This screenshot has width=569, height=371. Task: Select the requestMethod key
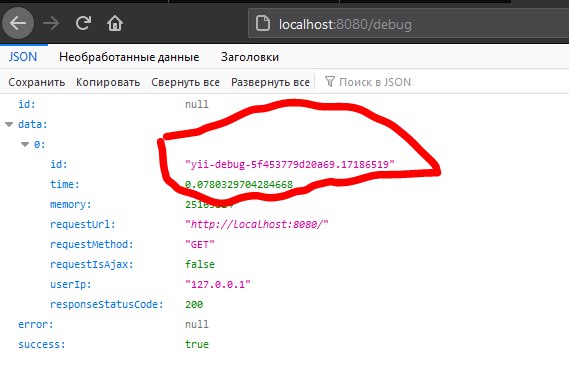click(x=91, y=244)
